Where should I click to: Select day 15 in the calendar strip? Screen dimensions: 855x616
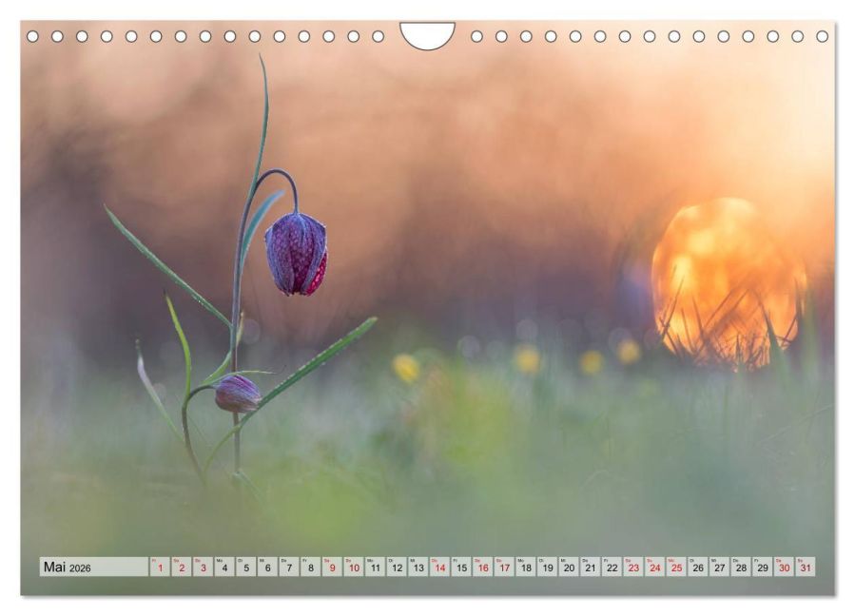point(462,567)
